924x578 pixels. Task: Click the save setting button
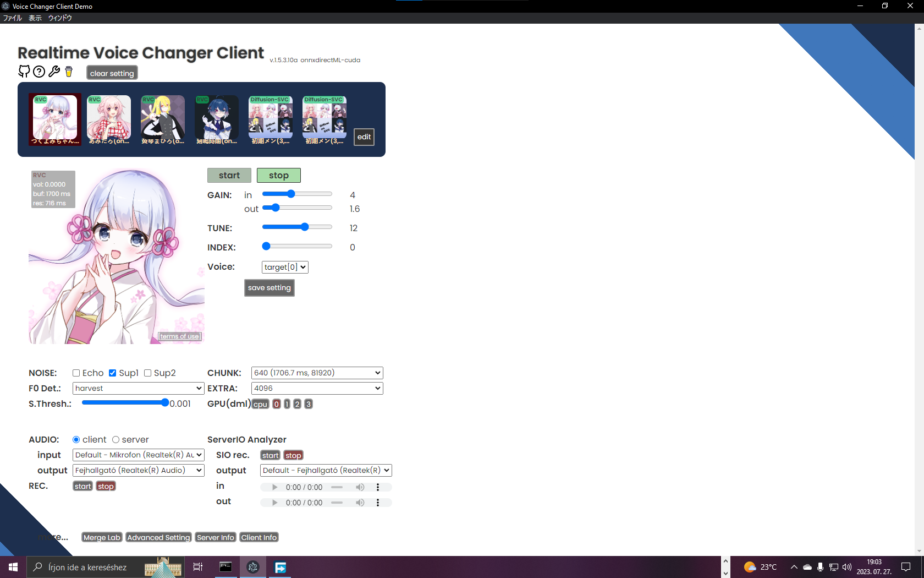[x=269, y=287]
